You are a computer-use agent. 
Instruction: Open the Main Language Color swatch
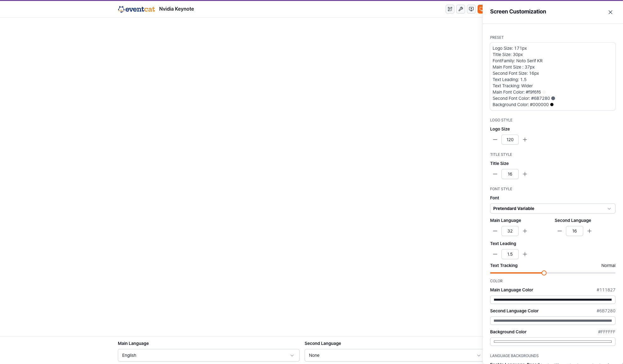(552, 300)
